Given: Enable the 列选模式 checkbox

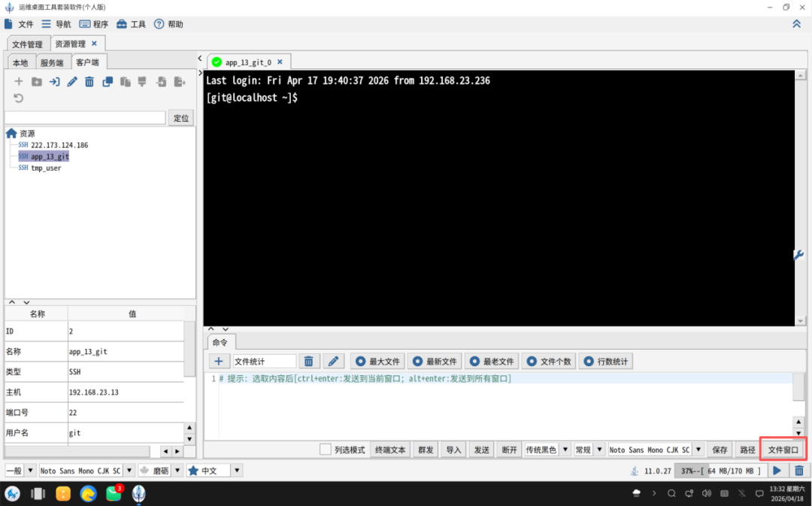Looking at the screenshot, I should [326, 449].
